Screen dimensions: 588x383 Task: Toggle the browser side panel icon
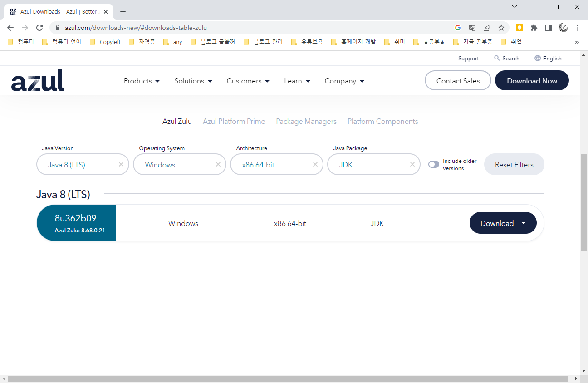[x=549, y=28]
